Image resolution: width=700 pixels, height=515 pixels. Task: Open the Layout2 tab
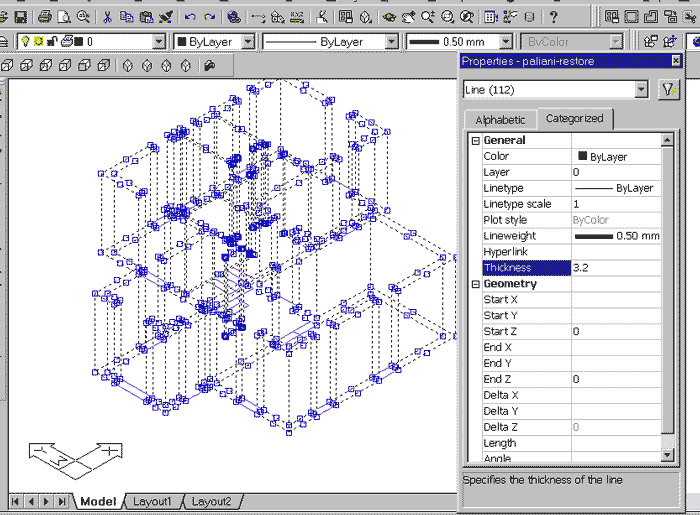tap(211, 501)
